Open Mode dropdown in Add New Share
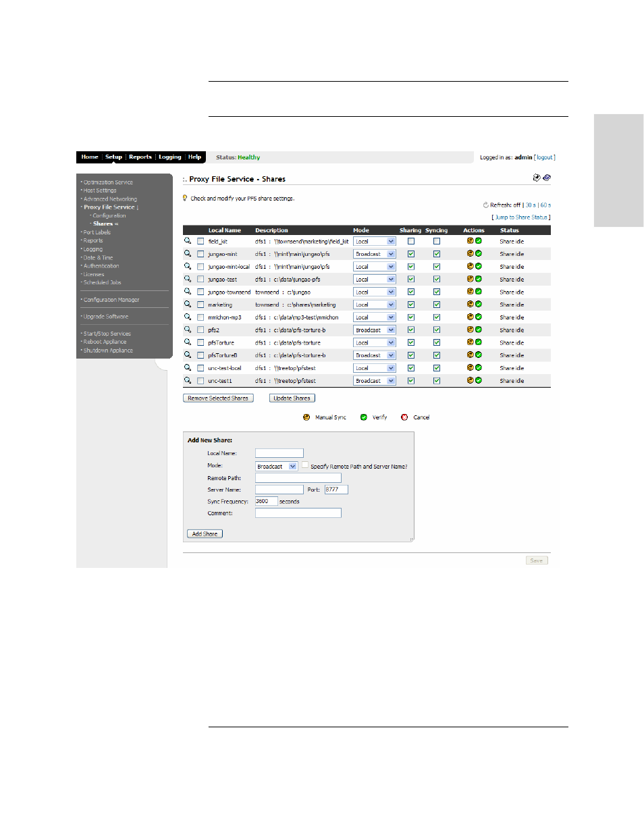The image size is (644, 834). (x=277, y=466)
